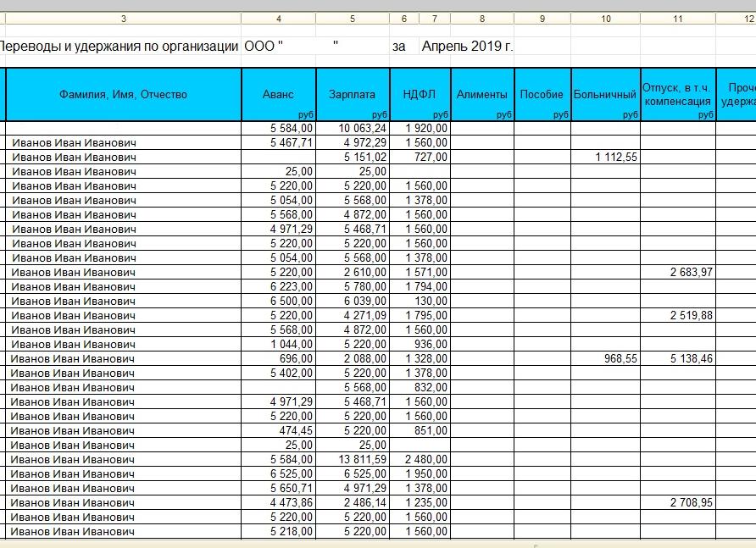Select column header number 11
This screenshot has width=756, height=548.
click(678, 19)
